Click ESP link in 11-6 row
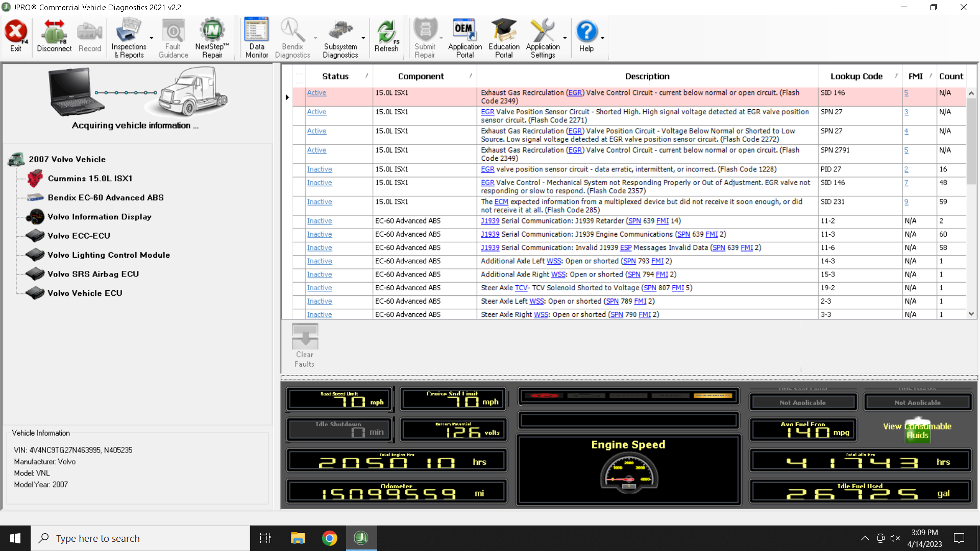Image resolution: width=980 pixels, height=551 pixels. 626,247
